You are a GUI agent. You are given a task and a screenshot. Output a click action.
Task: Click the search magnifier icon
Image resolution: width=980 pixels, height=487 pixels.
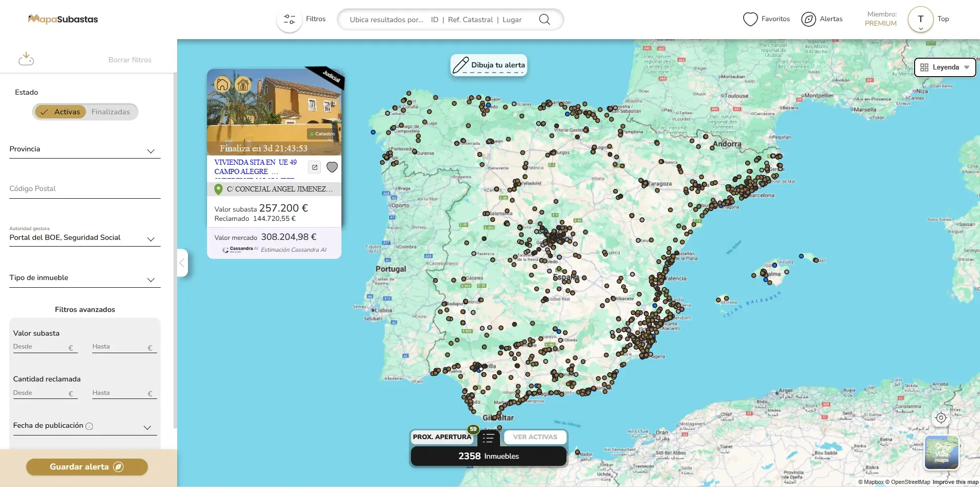pyautogui.click(x=544, y=20)
